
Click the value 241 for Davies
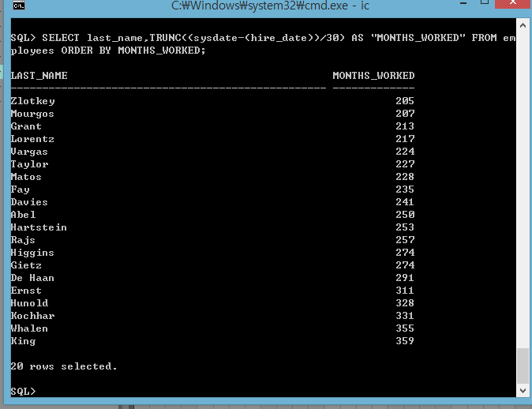tap(405, 202)
